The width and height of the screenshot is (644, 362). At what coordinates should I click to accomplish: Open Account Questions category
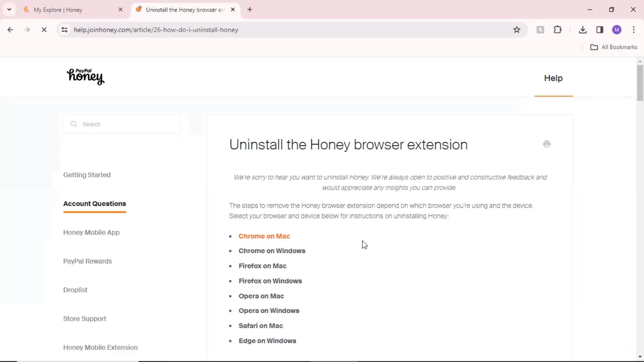(x=95, y=204)
